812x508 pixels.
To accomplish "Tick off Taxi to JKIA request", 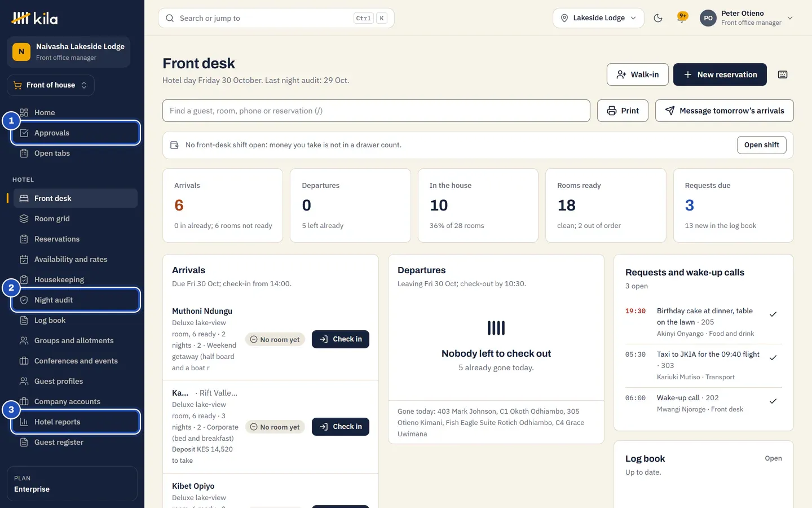I will tap(773, 358).
